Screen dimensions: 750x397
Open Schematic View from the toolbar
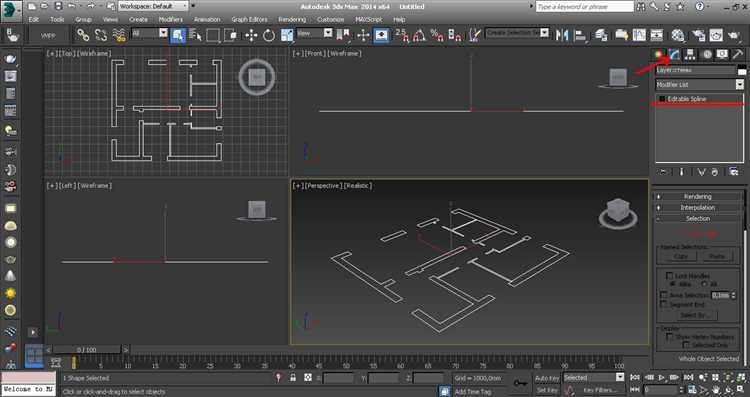657,35
